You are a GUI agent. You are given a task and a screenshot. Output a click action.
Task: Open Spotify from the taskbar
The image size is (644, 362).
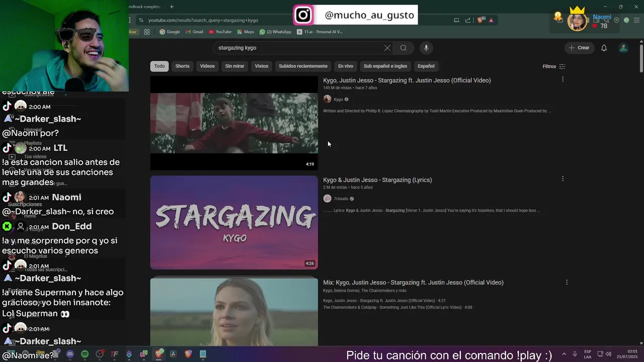(85, 354)
